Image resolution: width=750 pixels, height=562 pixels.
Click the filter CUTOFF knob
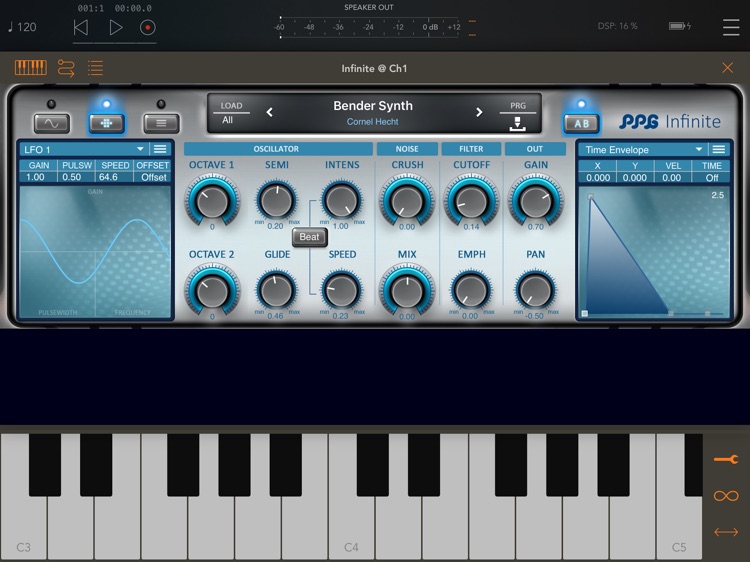click(x=471, y=201)
